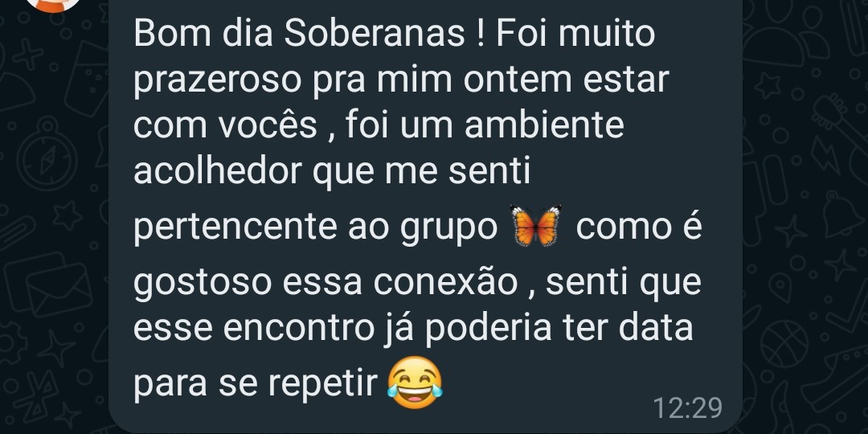Tap the word 'conexão'

coord(445,283)
